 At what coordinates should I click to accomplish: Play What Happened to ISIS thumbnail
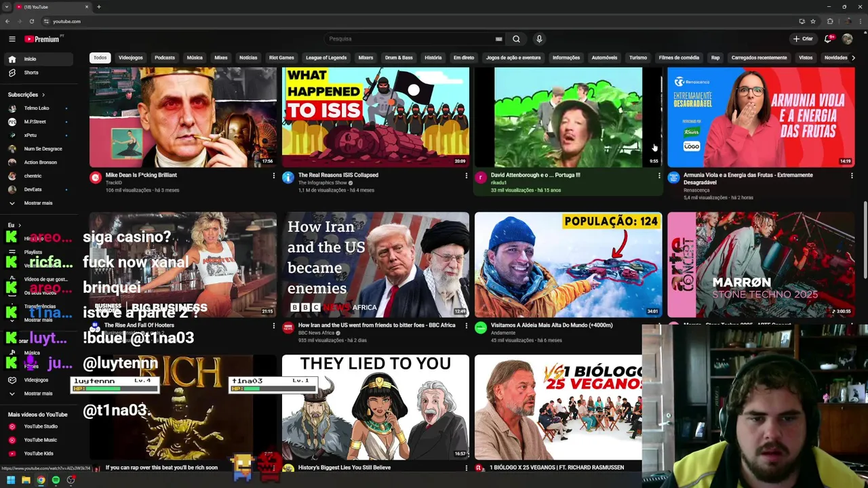[x=376, y=117]
